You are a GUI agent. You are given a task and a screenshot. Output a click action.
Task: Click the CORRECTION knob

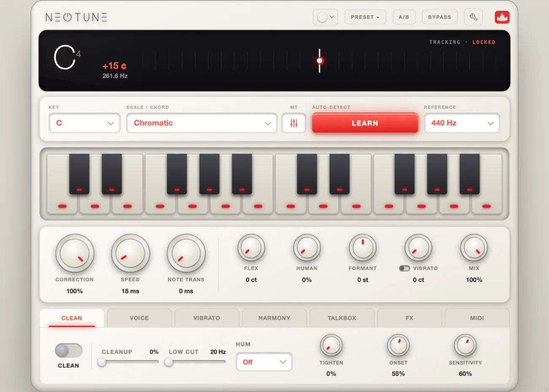pyautogui.click(x=75, y=253)
